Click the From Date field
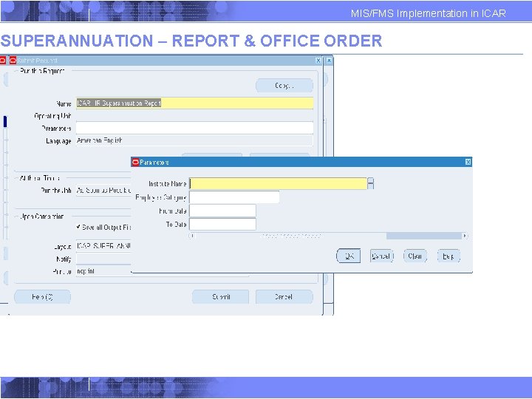Screen dimensions: 532x399 pos(222,211)
